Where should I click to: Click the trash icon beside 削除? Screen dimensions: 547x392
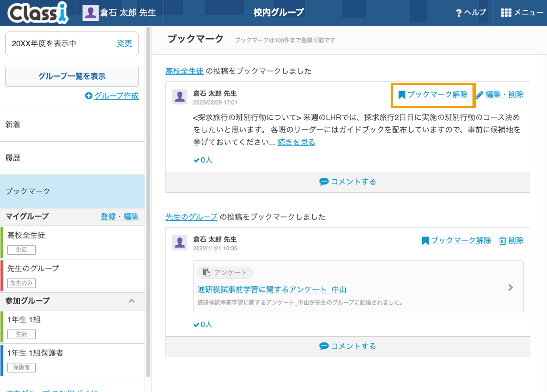[x=502, y=241]
